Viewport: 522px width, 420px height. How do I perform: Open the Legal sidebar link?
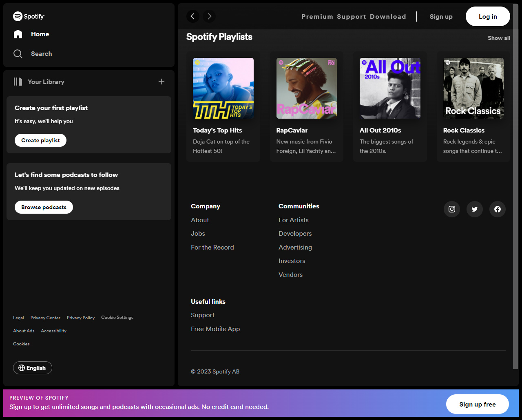point(18,318)
